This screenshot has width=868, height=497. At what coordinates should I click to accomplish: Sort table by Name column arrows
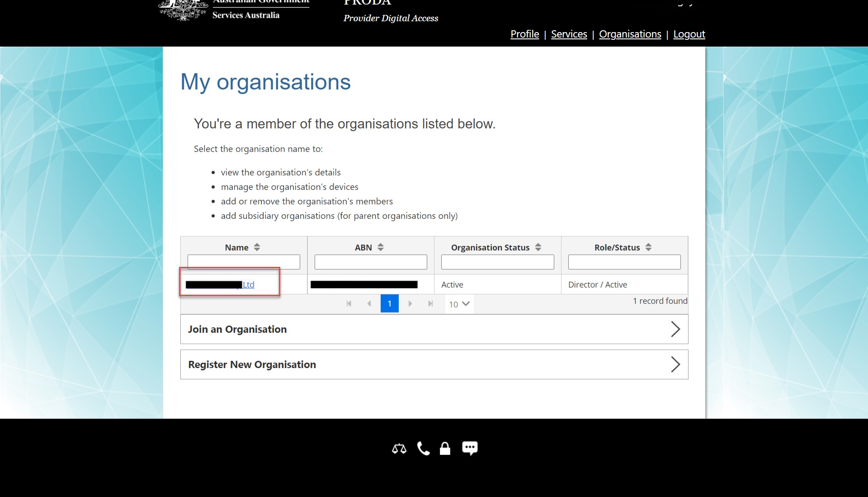[x=257, y=247]
